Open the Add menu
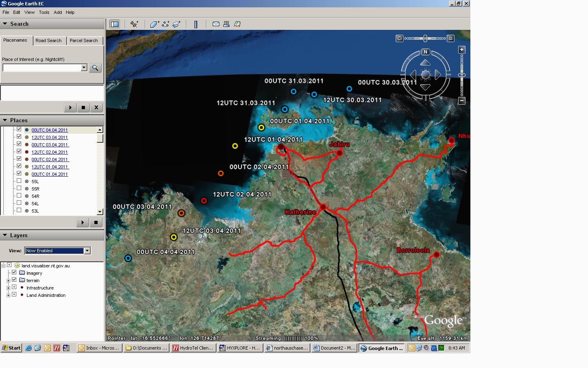Image resolution: width=588 pixels, height=368 pixels. [58, 12]
